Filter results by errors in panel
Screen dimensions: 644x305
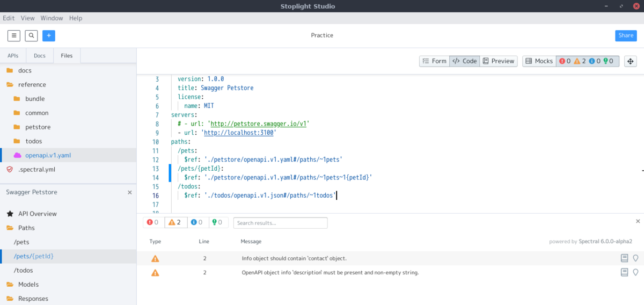coord(153,222)
